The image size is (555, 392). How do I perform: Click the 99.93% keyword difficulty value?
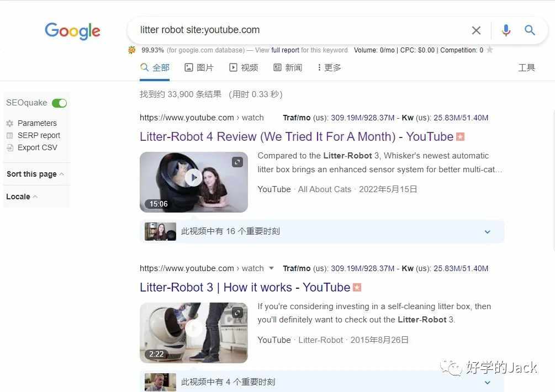pos(152,50)
